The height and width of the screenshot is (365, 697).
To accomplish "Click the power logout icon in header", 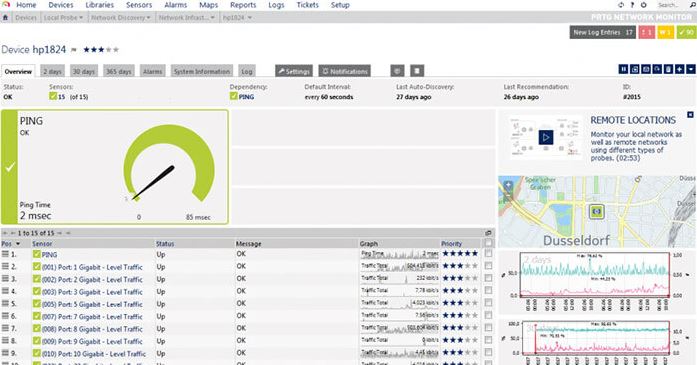I will 643,5.
